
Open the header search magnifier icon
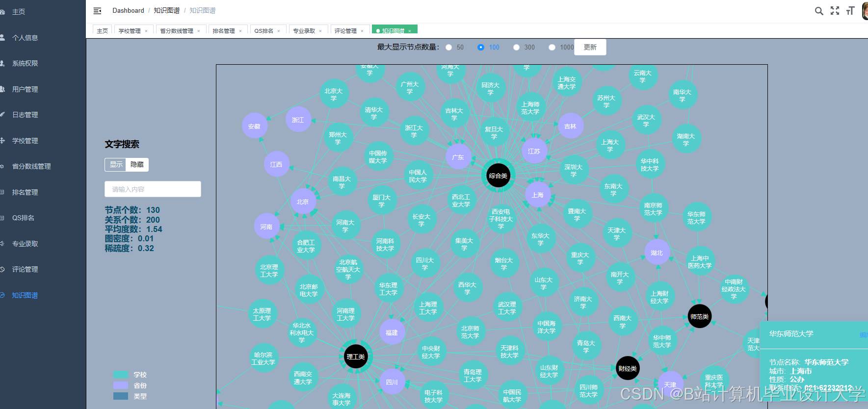[819, 11]
